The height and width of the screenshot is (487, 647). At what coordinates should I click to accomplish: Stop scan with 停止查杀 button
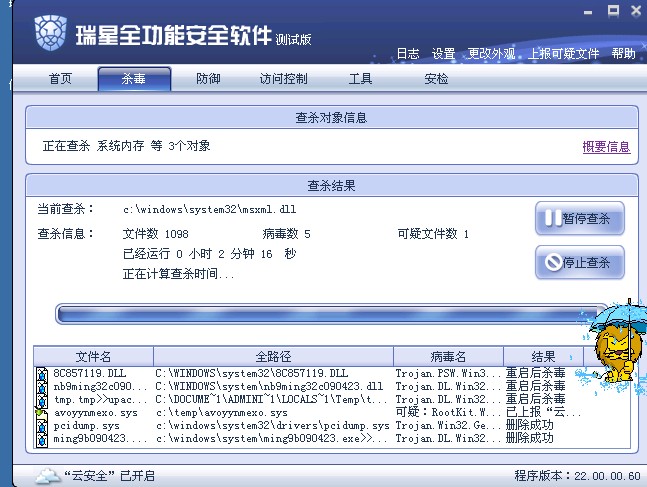[x=580, y=262]
